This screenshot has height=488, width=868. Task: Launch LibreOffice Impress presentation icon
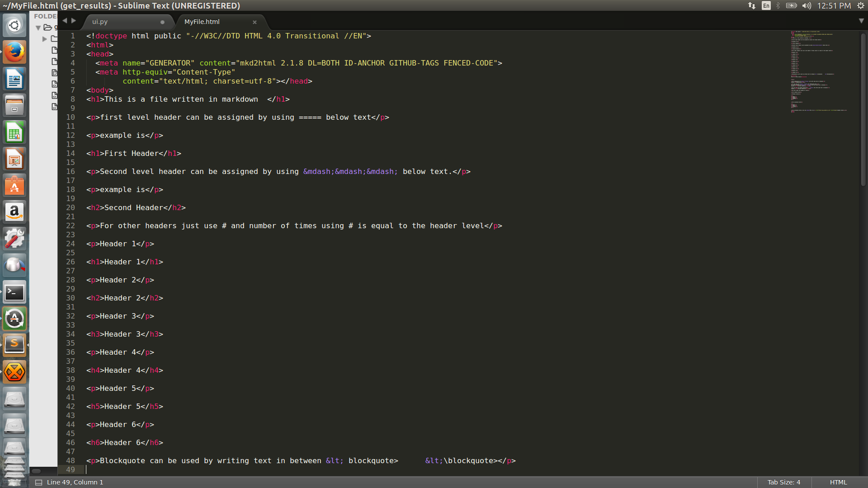[x=14, y=159]
